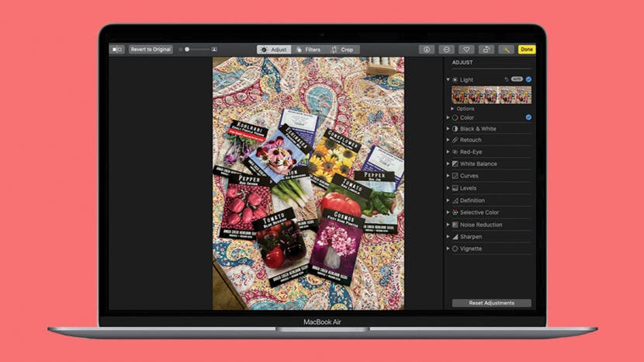Expand the Vignette section
This screenshot has height=362, width=644.
[448, 249]
